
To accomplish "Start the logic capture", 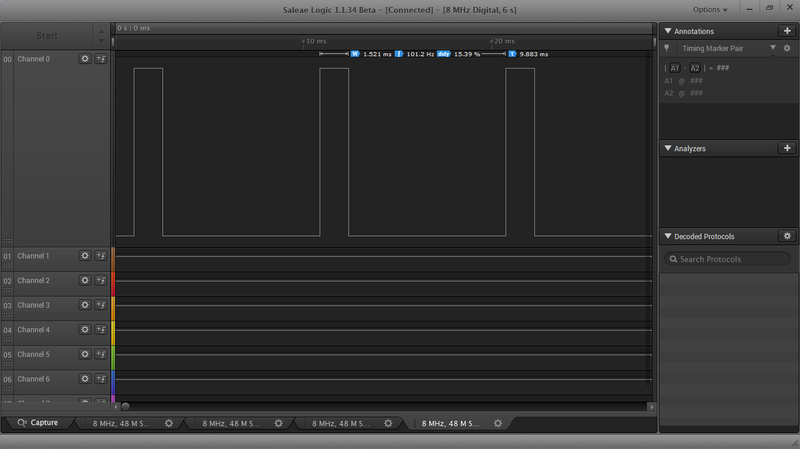I will tap(47, 36).
